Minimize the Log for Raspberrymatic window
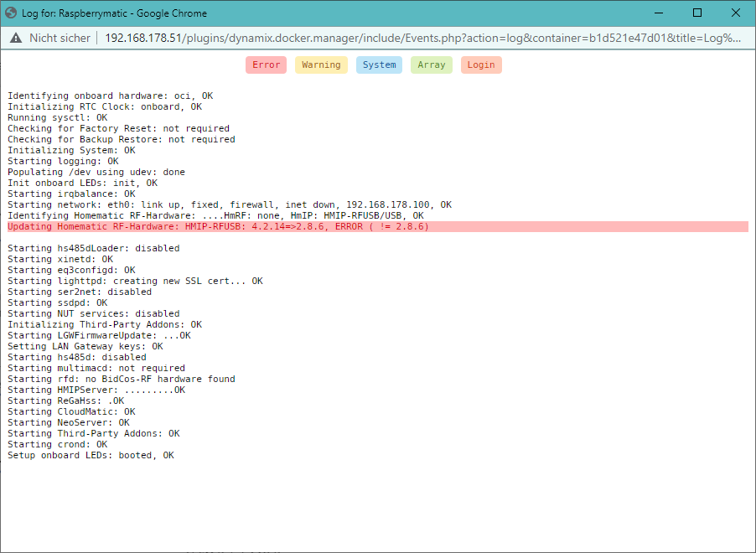Viewport: 756px width, 553px height. point(659,13)
